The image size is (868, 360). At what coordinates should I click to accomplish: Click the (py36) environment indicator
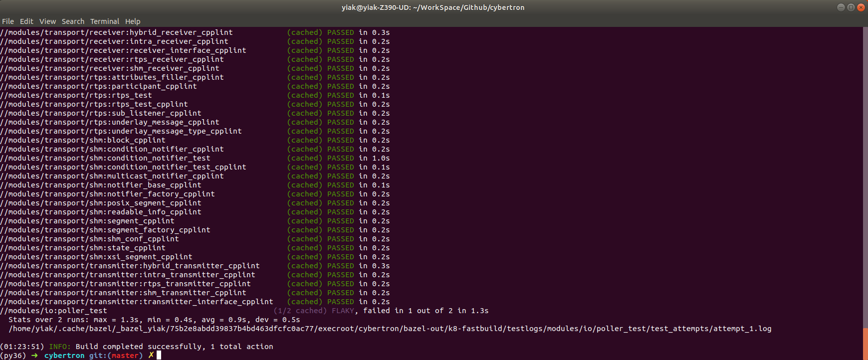pos(13,356)
